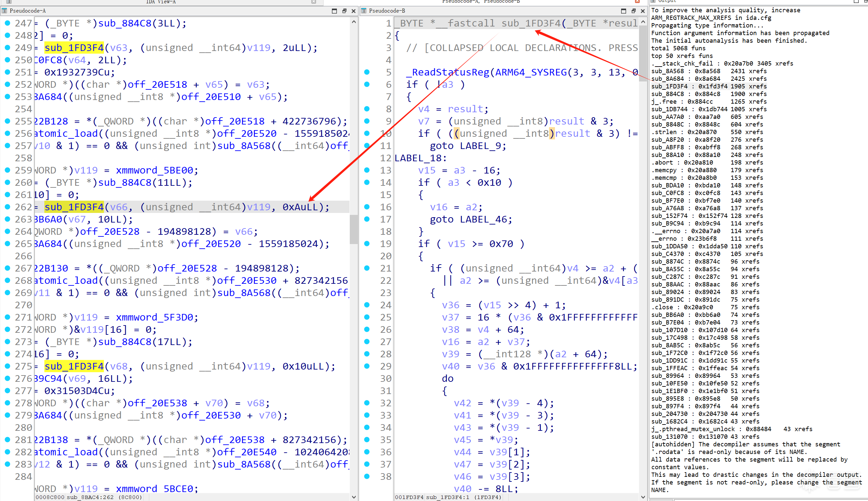Click the Pseudocode-A vertical scrollbar thumb
This screenshot has height=501, width=868.
pos(353,229)
